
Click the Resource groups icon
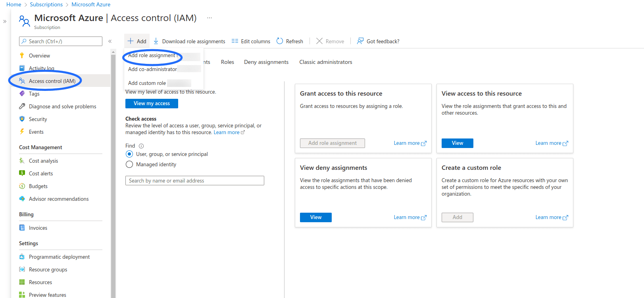point(22,269)
